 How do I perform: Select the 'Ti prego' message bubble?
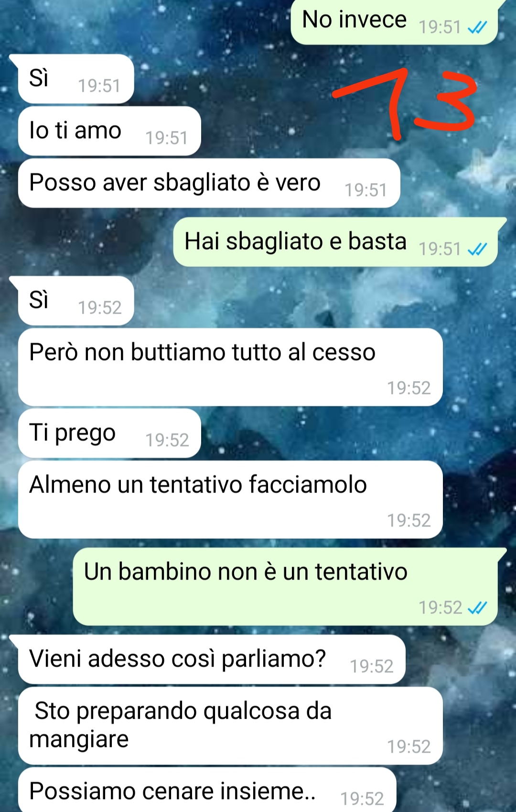coord(109,433)
